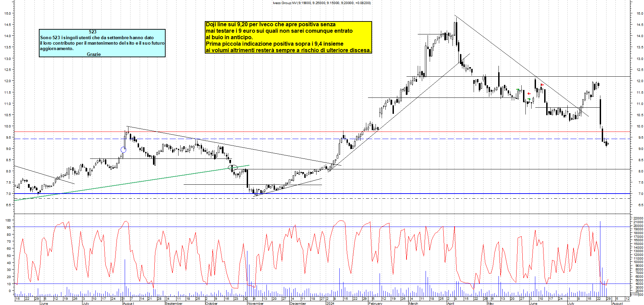Image resolution: width=644 pixels, height=305 pixels.
Task: Click the black ellipse marker on green trendline
Action: (x=233, y=168)
